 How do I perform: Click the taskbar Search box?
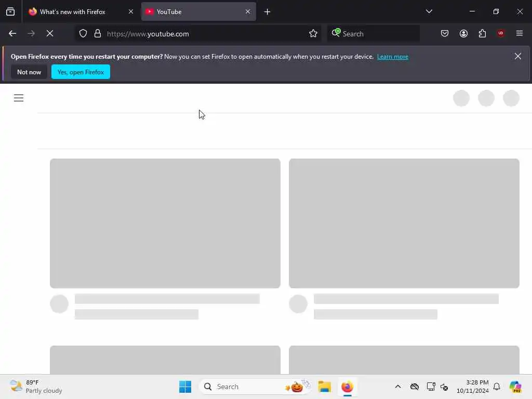(255, 387)
